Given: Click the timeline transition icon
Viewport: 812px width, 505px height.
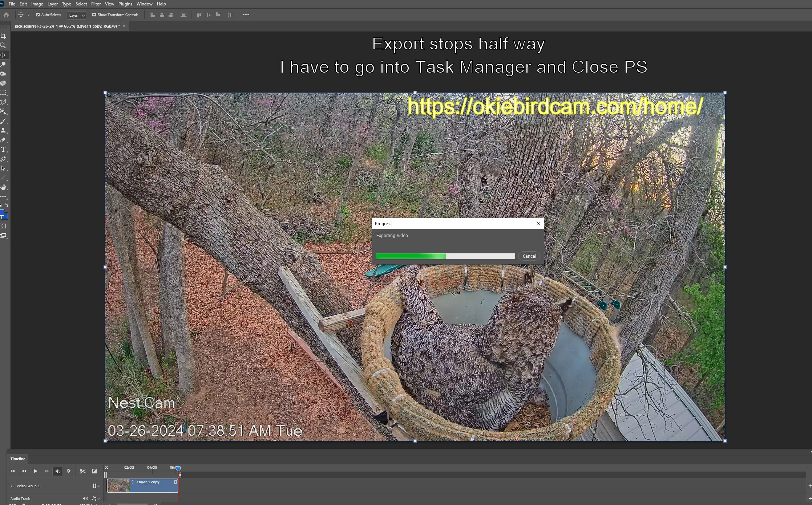Looking at the screenshot, I should coord(94,471).
